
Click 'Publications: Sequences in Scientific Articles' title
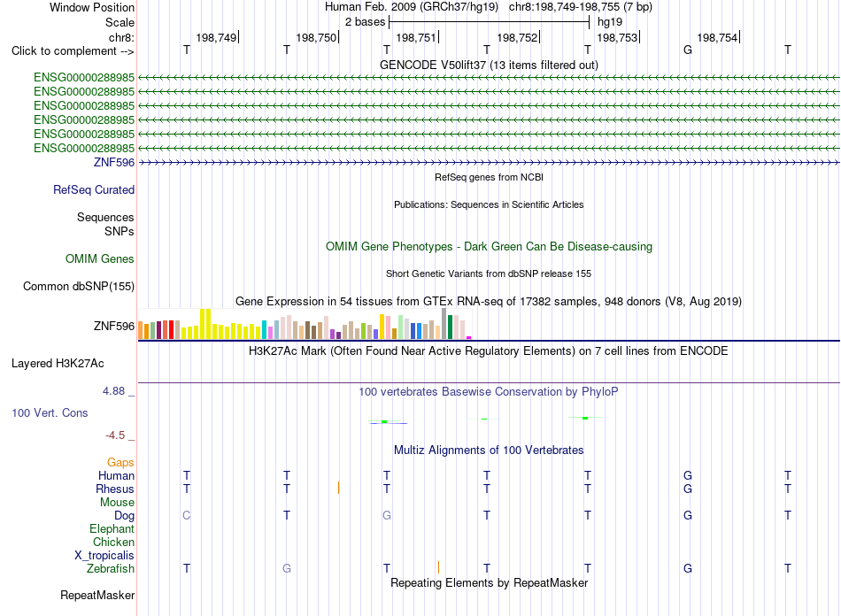pyautogui.click(x=489, y=204)
